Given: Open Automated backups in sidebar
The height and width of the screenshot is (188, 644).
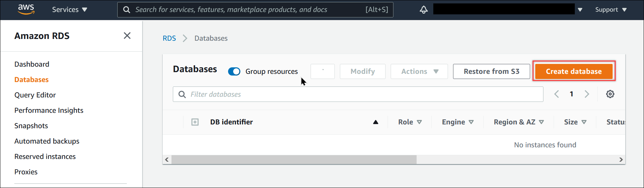Looking at the screenshot, I should click(x=47, y=141).
